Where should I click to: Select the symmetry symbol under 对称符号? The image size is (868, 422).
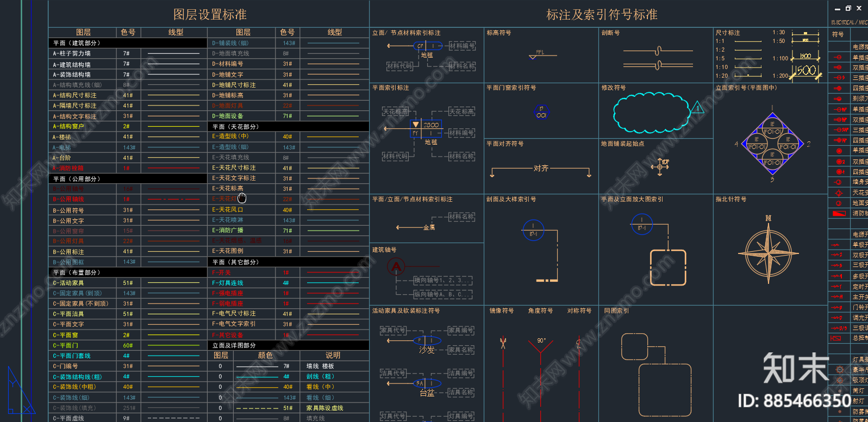click(578, 344)
